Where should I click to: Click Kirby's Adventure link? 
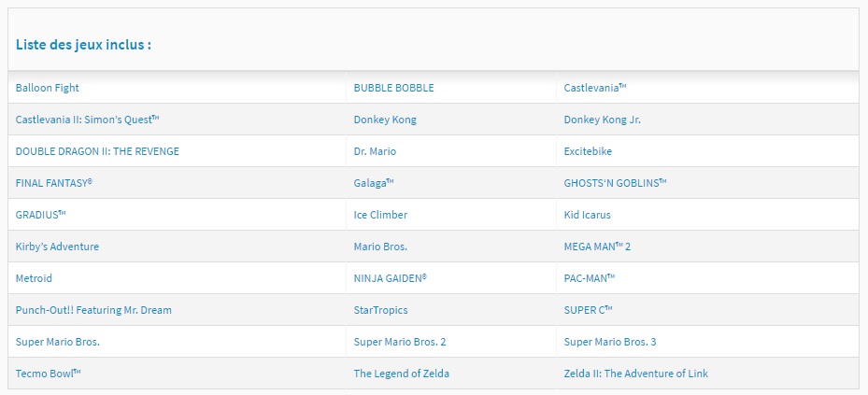pyautogui.click(x=57, y=247)
